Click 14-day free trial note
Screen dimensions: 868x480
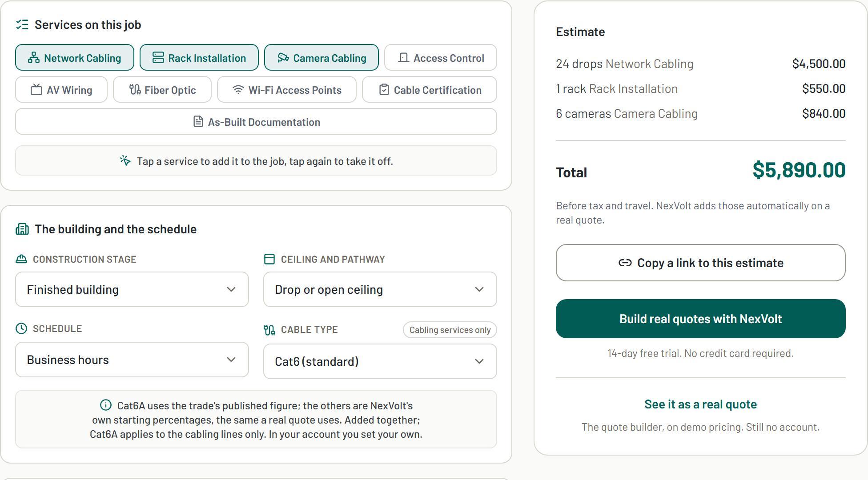701,353
